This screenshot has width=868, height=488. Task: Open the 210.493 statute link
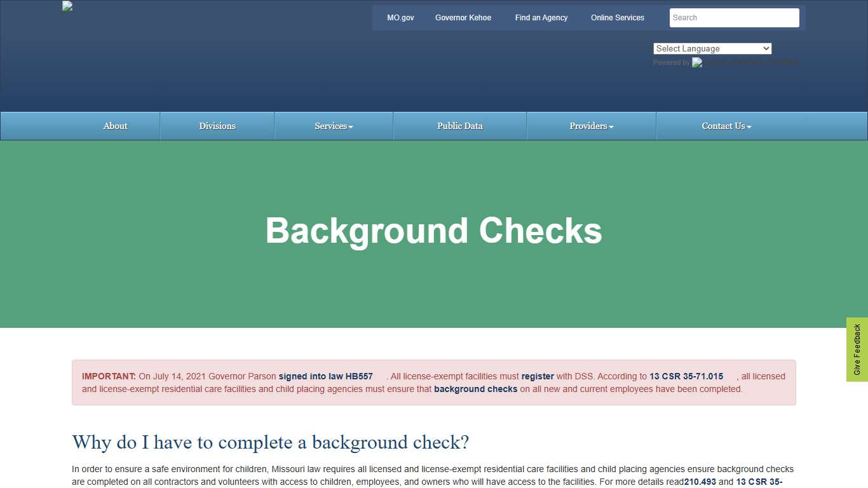click(x=700, y=482)
